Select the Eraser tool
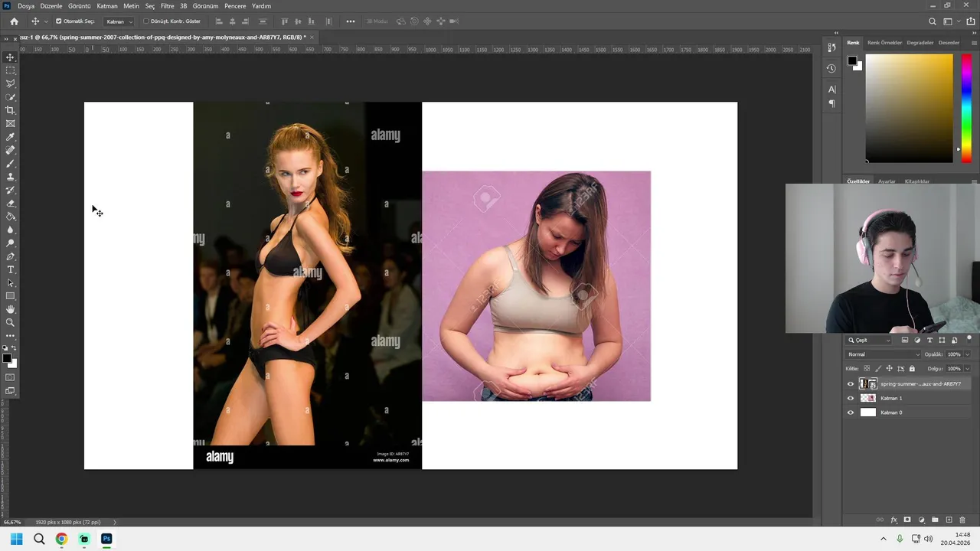This screenshot has height=551, width=980. [x=10, y=203]
